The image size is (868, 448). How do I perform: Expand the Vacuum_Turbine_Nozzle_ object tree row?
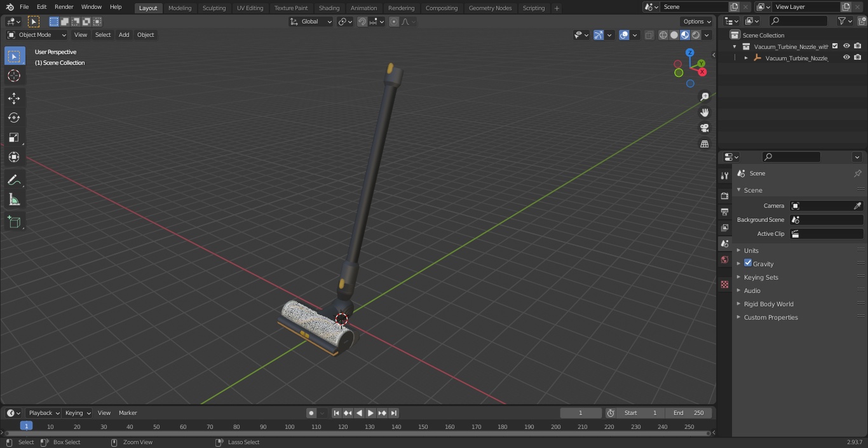tap(746, 58)
